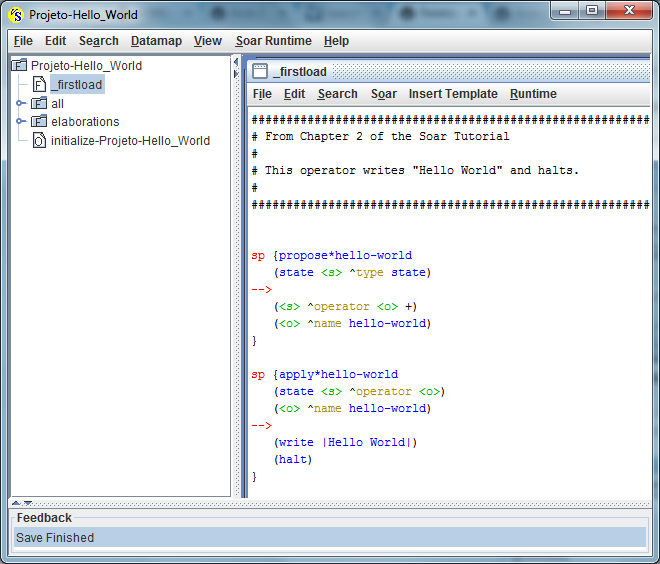Click the initialize-Projeto-Hello_World operator icon
This screenshot has width=660, height=564.
(39, 140)
